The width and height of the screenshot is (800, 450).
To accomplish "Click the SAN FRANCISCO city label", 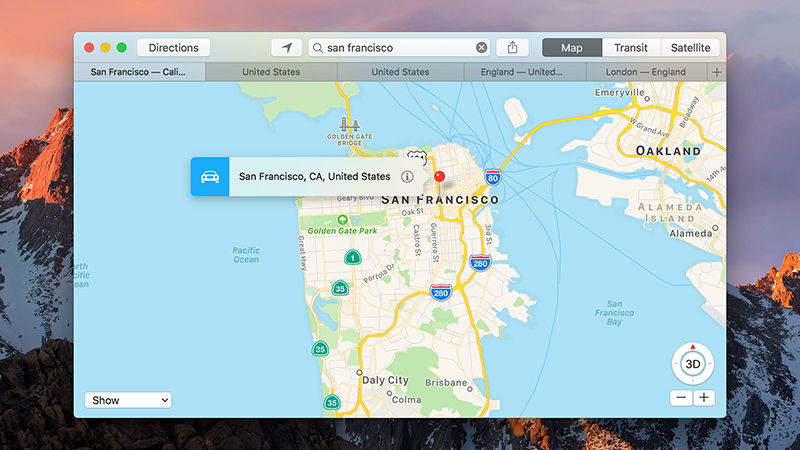I will [x=440, y=200].
